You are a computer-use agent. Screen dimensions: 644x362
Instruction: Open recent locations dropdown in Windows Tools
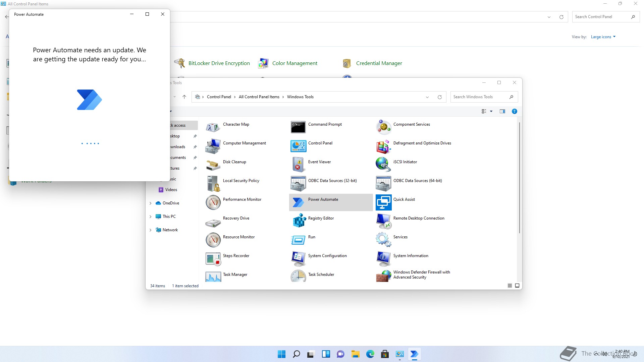[x=174, y=97]
